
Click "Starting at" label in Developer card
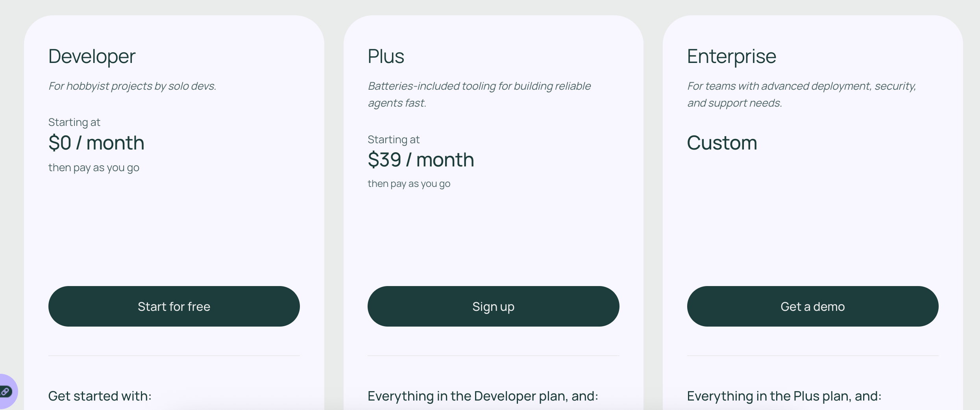(74, 122)
